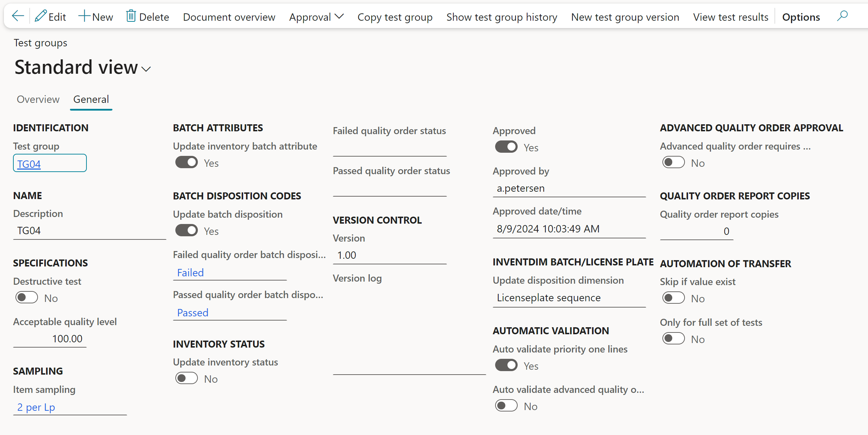Screen dimensions: 868x435
Task: Toggle Skip if value exist switch
Action: (673, 298)
